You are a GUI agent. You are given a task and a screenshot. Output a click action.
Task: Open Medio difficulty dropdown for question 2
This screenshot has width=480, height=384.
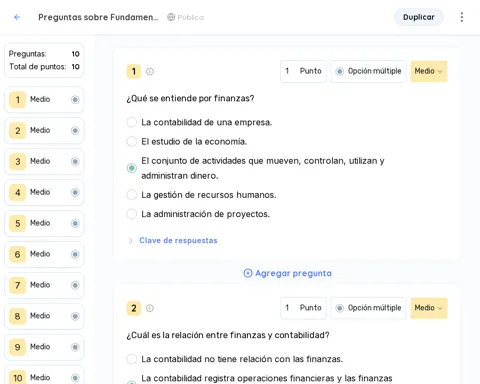(429, 308)
